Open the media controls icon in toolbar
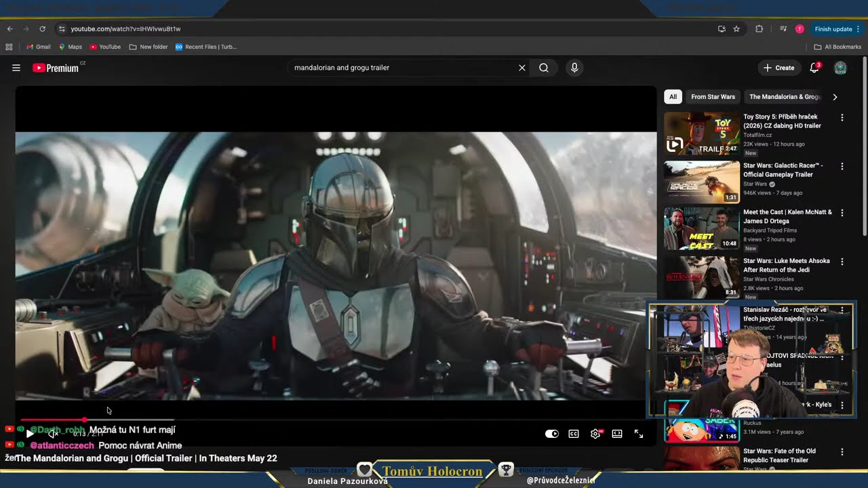 [783, 29]
